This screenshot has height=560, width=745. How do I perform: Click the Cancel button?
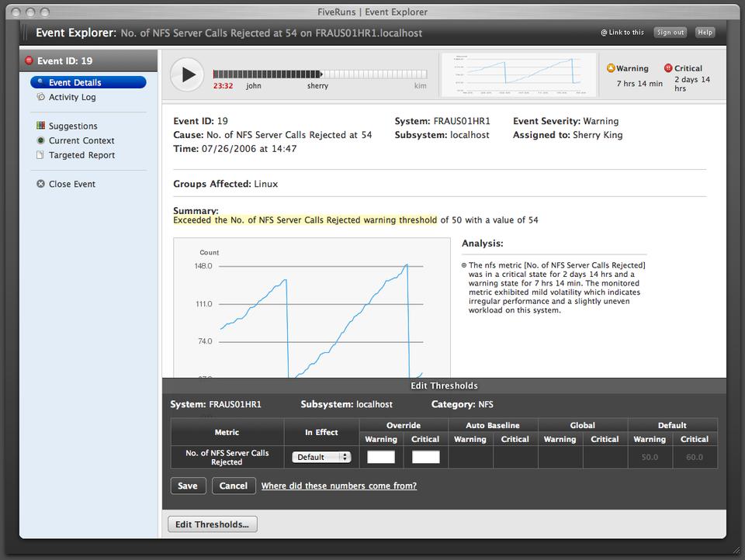(233, 486)
